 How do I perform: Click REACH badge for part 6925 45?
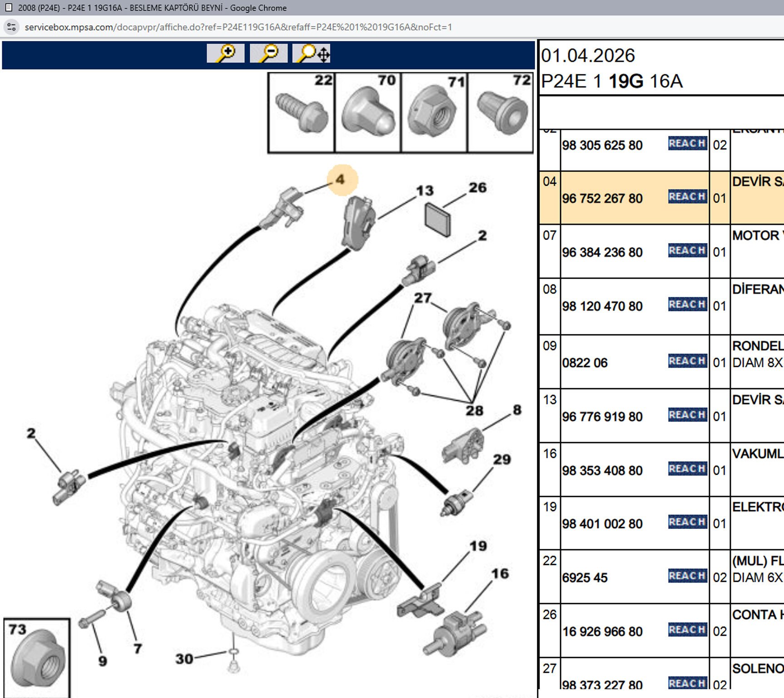687,576
